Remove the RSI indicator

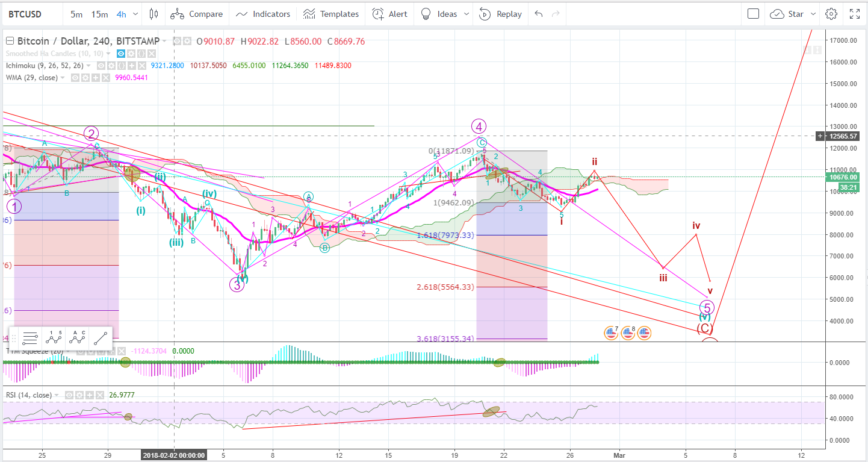100,395
